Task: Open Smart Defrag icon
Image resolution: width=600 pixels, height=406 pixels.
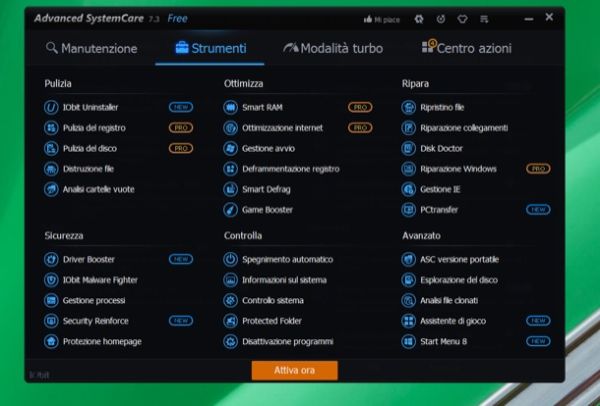Action: pos(230,189)
